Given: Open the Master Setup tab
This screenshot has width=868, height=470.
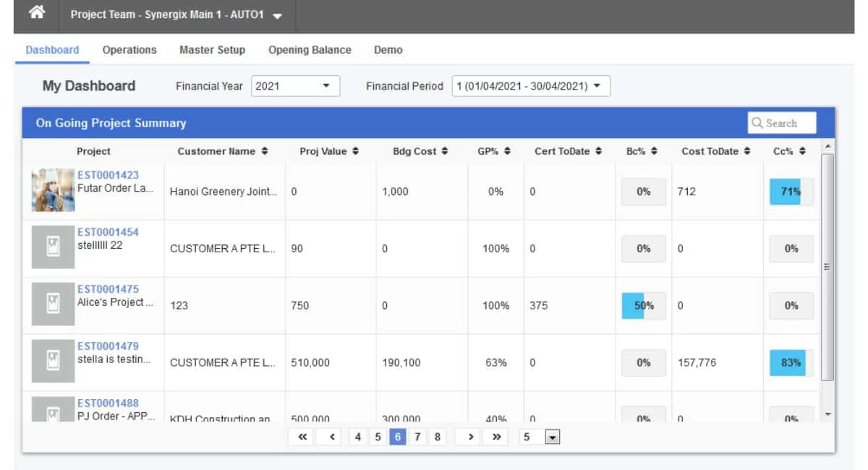Looking at the screenshot, I should click(212, 50).
